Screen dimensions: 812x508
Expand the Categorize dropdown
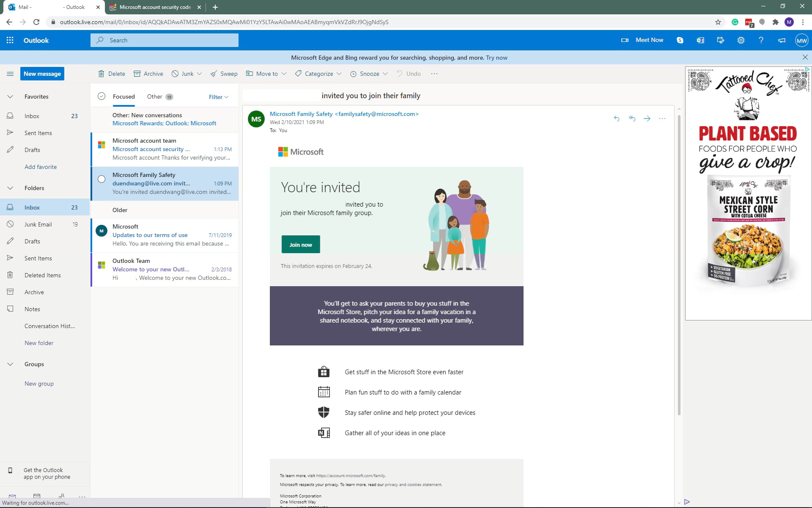click(339, 74)
